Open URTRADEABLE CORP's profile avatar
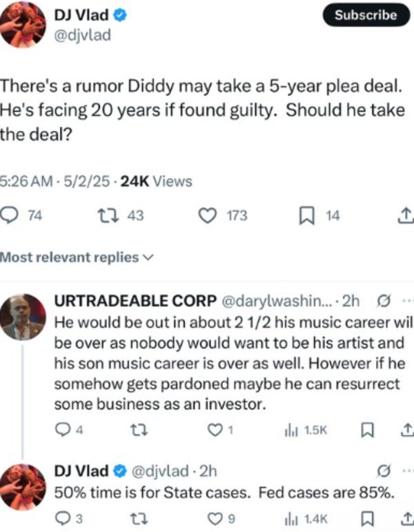414x532 pixels. tap(23, 317)
